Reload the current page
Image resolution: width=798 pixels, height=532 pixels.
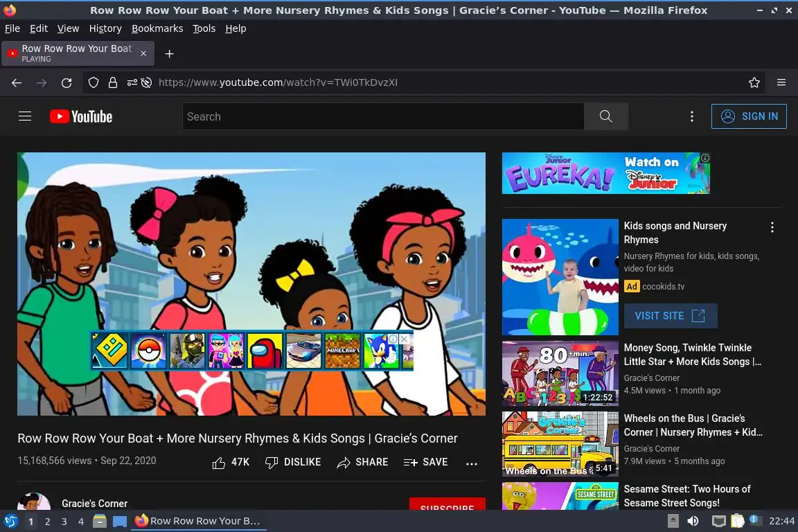(x=66, y=82)
